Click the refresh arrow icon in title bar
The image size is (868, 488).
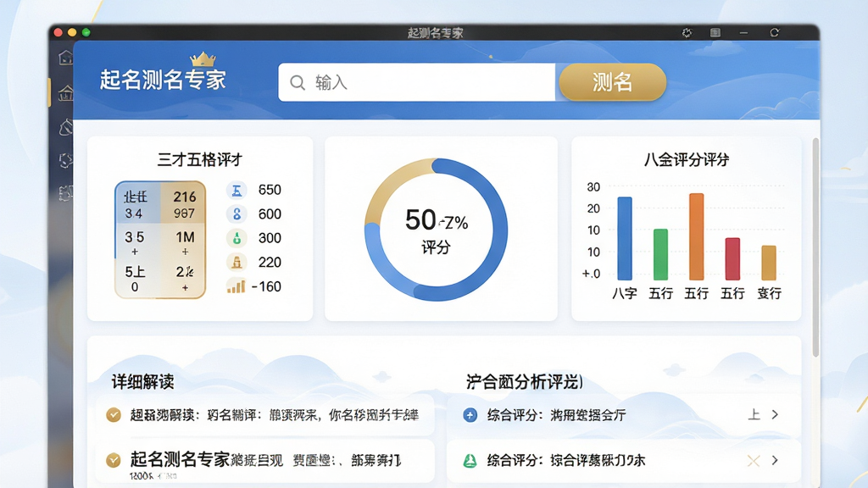775,33
